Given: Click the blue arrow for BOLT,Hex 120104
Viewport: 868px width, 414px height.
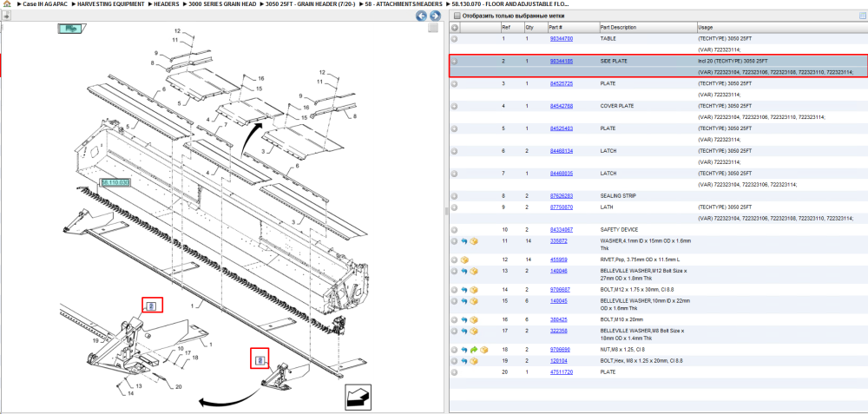Looking at the screenshot, I should click(464, 361).
